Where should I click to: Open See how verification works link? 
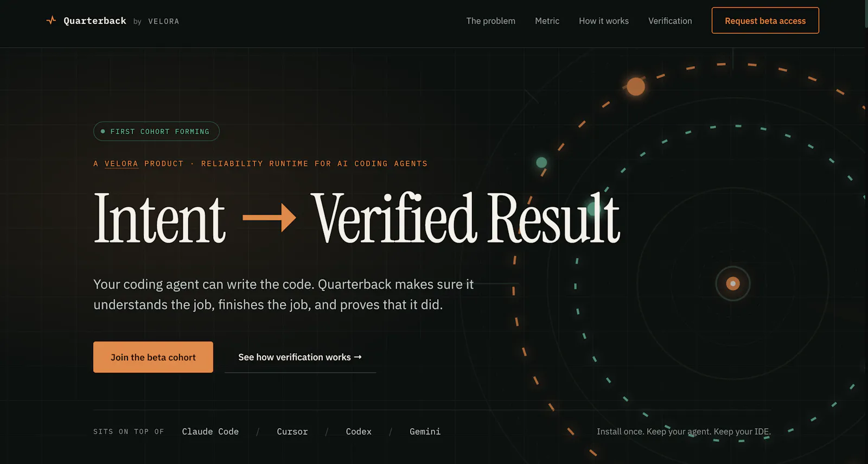(x=300, y=357)
